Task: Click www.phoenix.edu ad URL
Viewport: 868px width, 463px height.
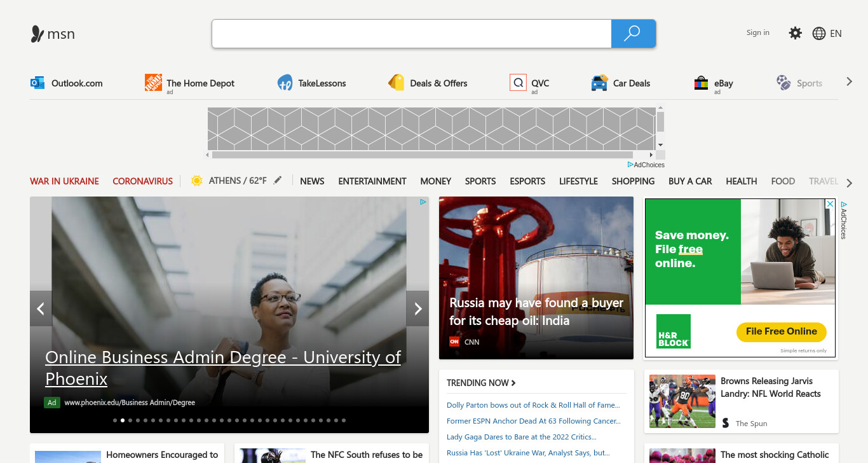Action: click(x=130, y=403)
